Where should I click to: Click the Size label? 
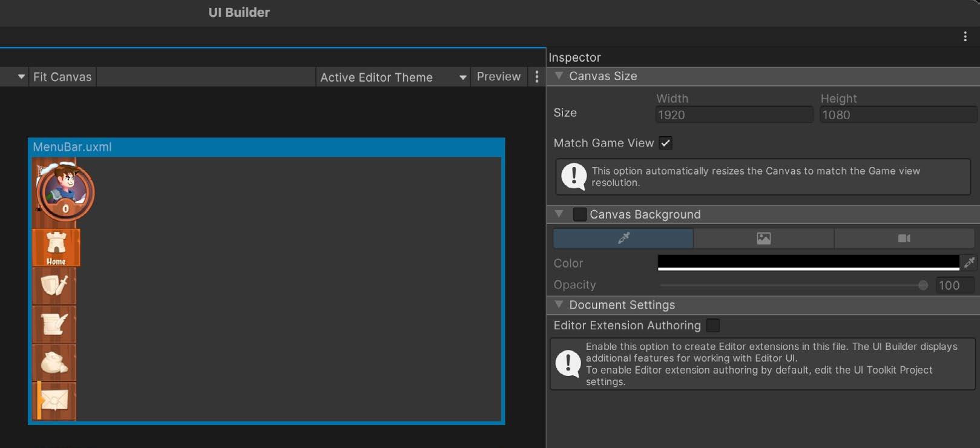coord(565,113)
